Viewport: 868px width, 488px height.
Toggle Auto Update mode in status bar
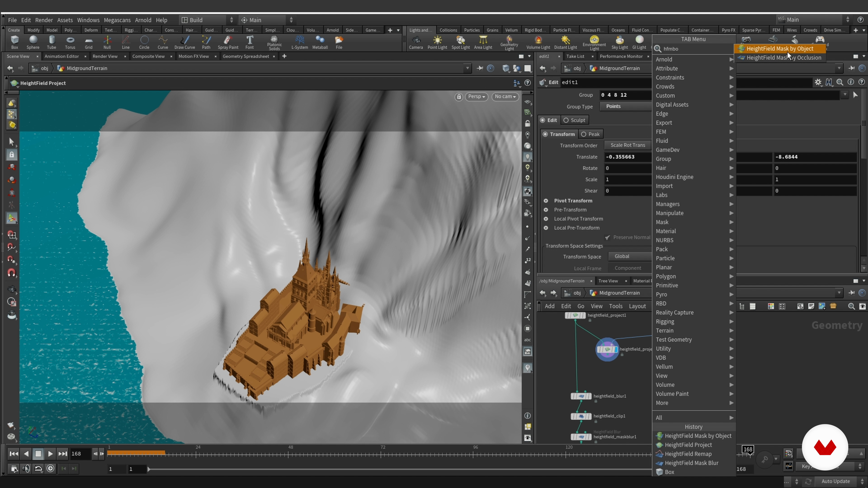tap(836, 481)
